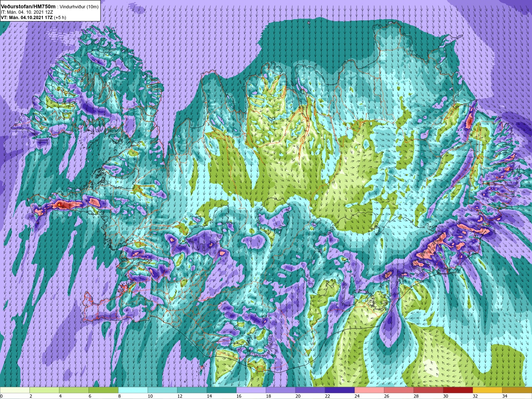Pick the light cyan 8–10 legend swatch
The height and width of the screenshot is (399, 532).
coord(133,390)
